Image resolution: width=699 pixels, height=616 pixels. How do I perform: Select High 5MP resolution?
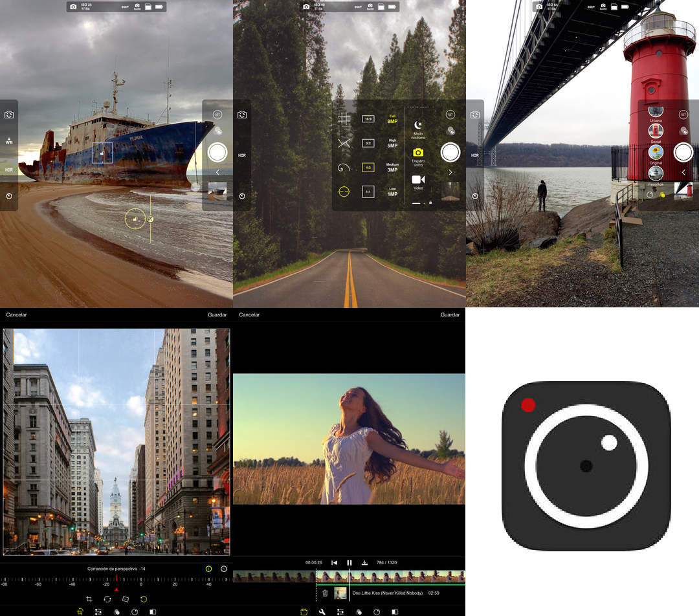tap(392, 143)
